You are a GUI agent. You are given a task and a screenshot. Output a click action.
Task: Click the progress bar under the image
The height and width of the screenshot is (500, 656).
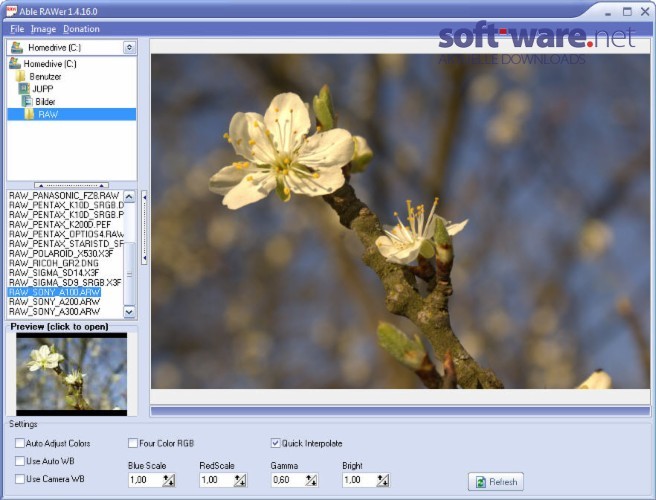[400, 411]
